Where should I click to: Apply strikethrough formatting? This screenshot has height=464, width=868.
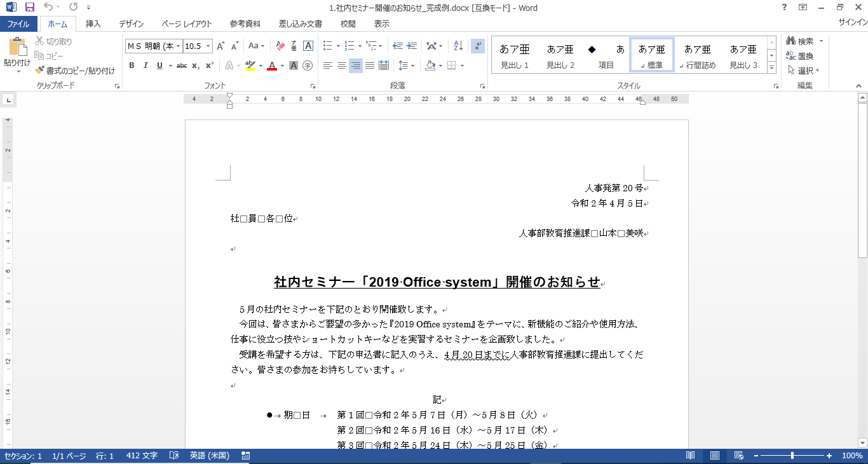pyautogui.click(x=182, y=65)
